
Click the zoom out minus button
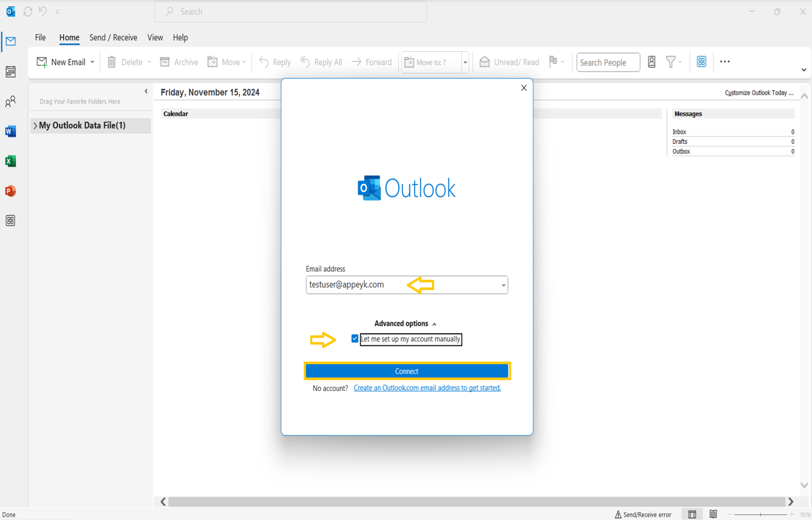tap(729, 515)
